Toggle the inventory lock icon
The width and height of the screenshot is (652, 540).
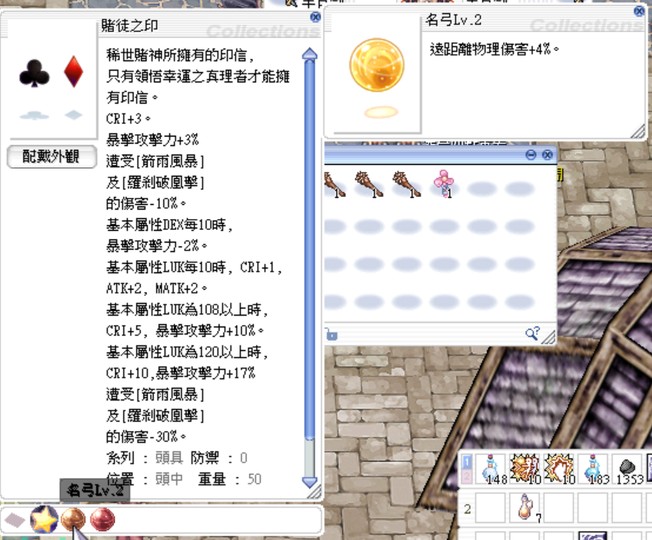[331, 333]
